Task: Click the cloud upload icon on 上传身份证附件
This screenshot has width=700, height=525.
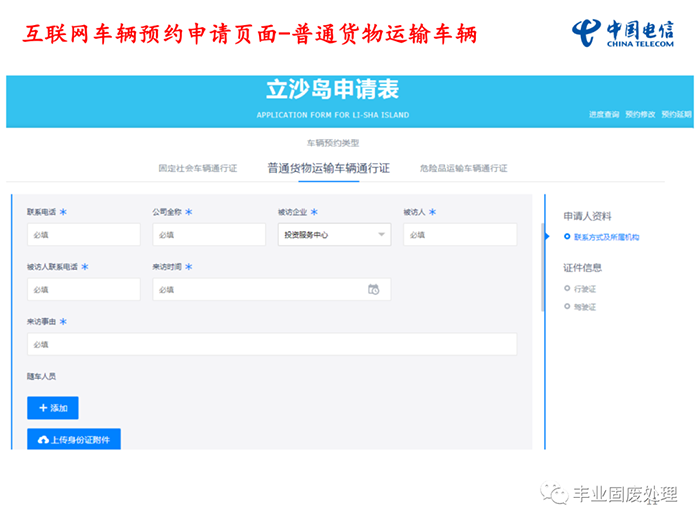Action: (x=43, y=440)
